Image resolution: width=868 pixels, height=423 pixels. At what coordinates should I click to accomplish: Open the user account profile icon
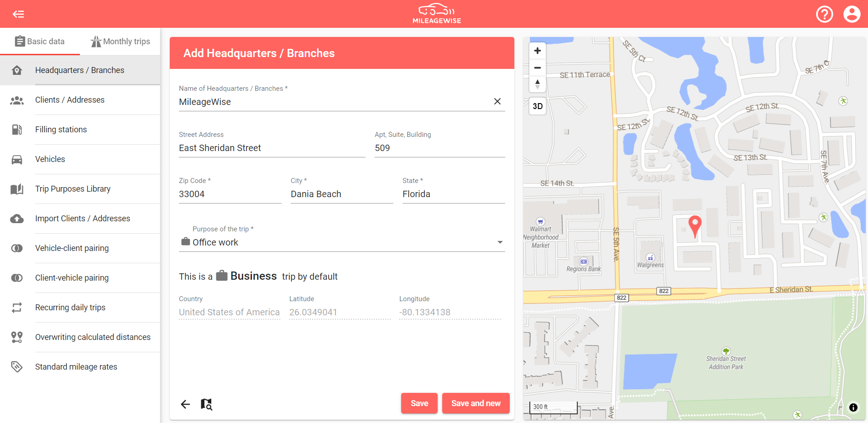[852, 14]
